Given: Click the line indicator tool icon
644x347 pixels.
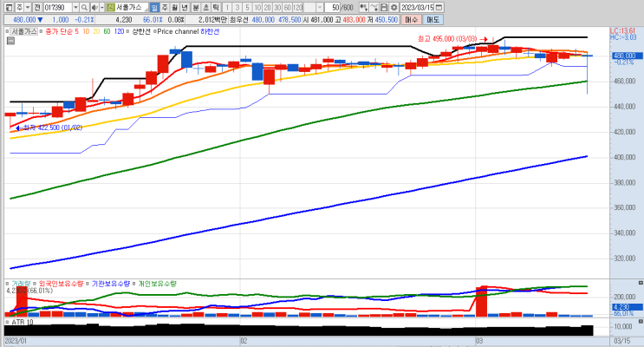Looking at the screenshot, I should [x=374, y=8].
